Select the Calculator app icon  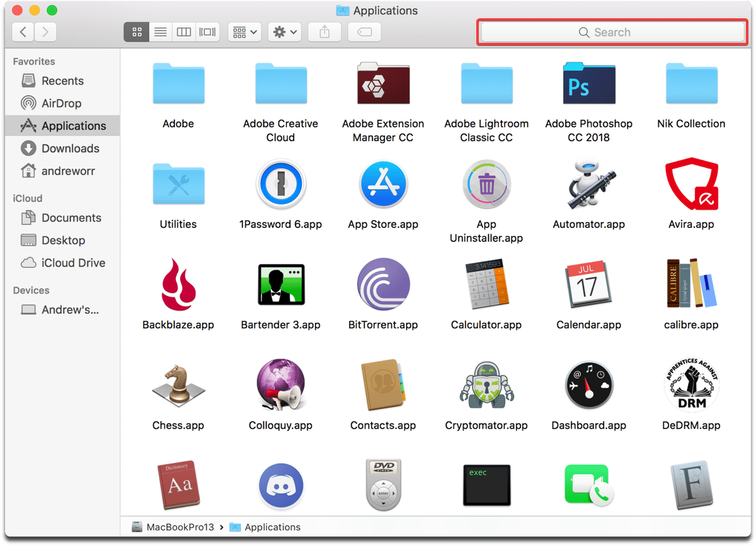486,285
